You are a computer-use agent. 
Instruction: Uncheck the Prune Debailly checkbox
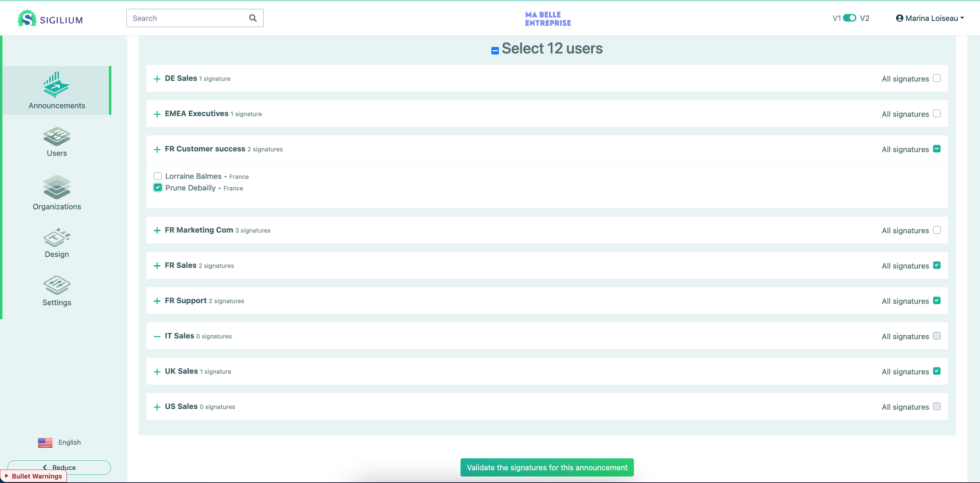tap(158, 187)
